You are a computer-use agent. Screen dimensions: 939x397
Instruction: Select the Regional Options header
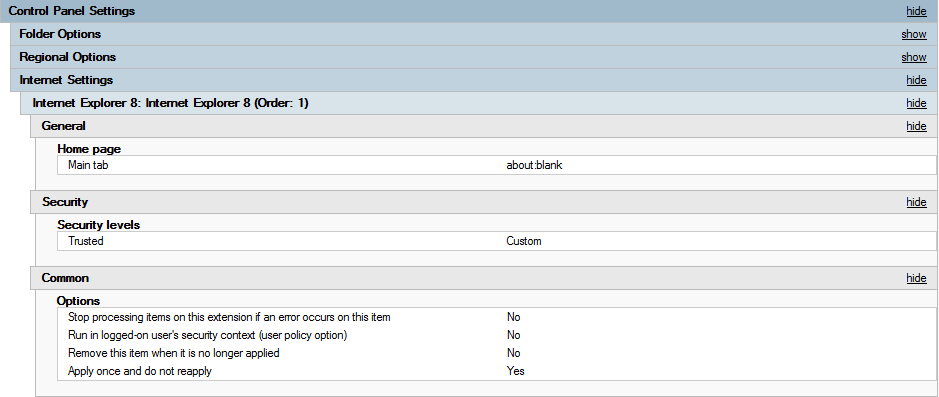[68, 57]
